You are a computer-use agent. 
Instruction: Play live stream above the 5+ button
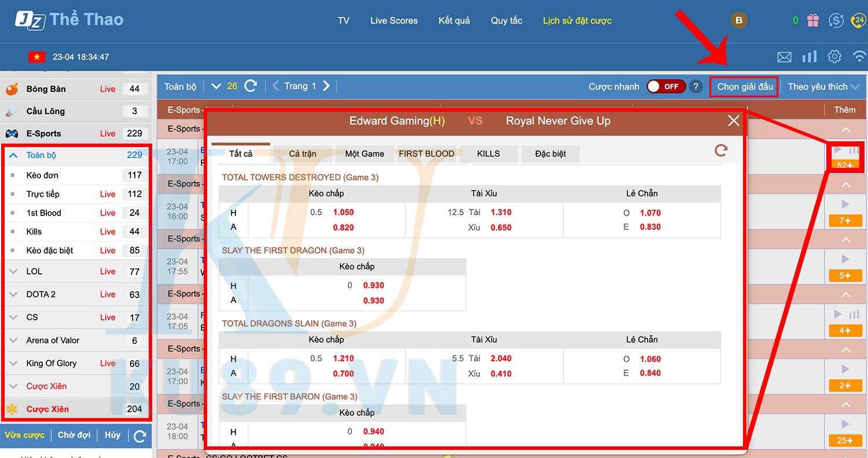pyautogui.click(x=845, y=259)
